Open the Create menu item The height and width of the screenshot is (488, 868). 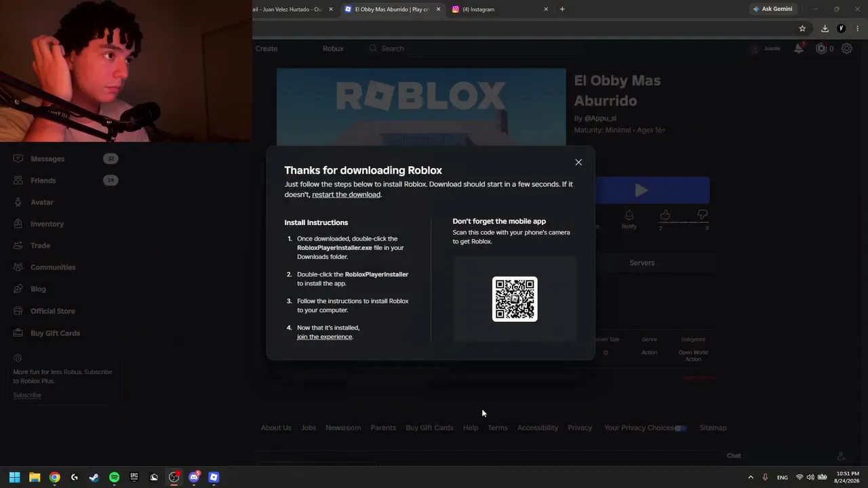coord(267,49)
